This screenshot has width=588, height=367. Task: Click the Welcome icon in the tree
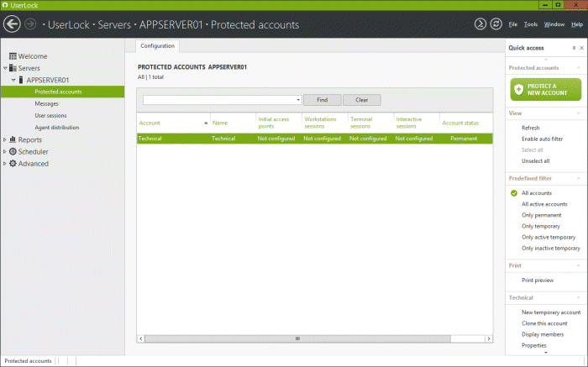click(13, 56)
